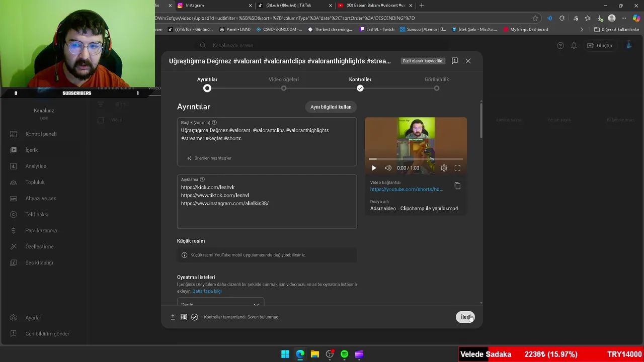Open video preview settings gear
This screenshot has height=362, width=644.
pos(444,168)
